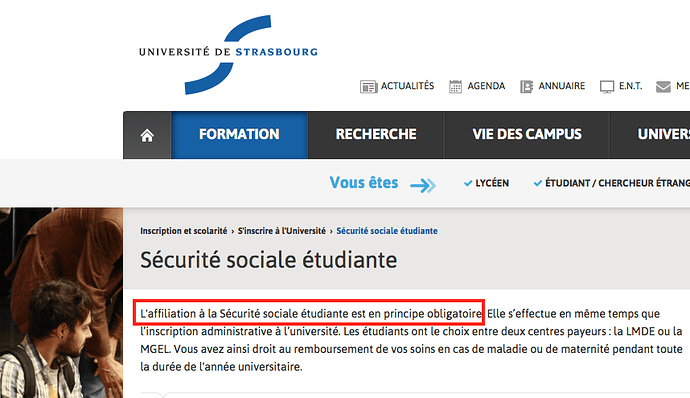
Task: Click the checkmark beside Lycéen
Action: (x=468, y=183)
